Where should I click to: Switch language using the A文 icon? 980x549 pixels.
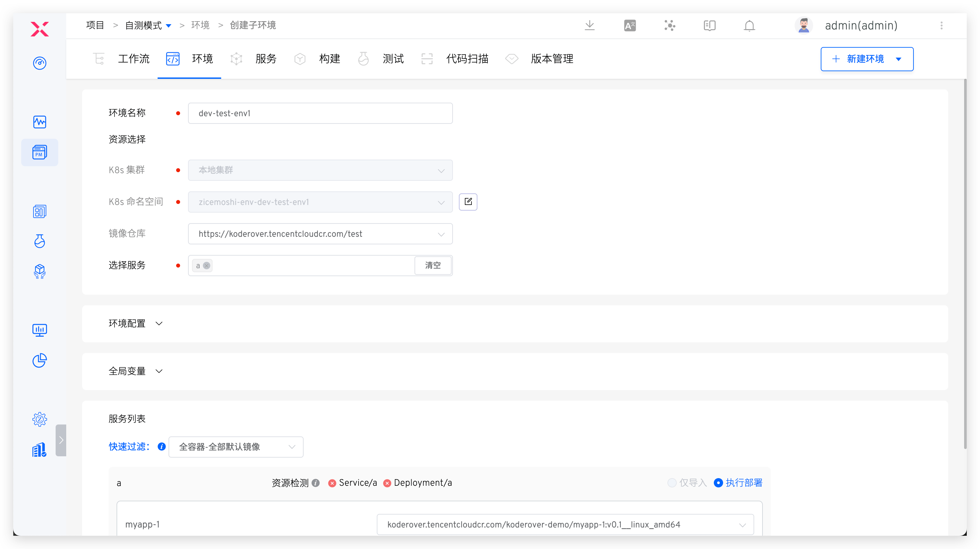tap(630, 25)
